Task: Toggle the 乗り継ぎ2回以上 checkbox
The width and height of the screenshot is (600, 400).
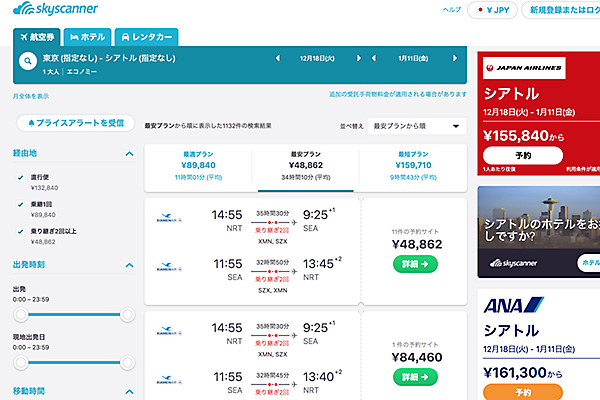Action: pyautogui.click(x=20, y=231)
